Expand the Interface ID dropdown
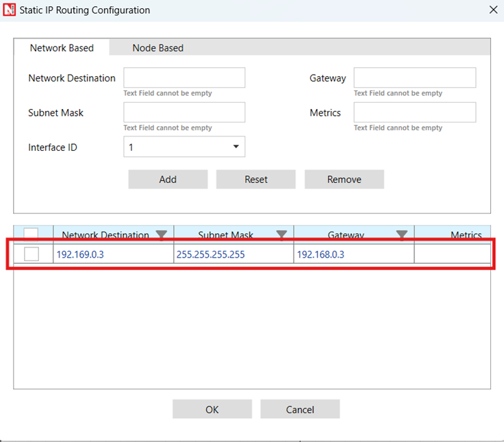Viewport: 504px width, 442px height. pos(236,147)
